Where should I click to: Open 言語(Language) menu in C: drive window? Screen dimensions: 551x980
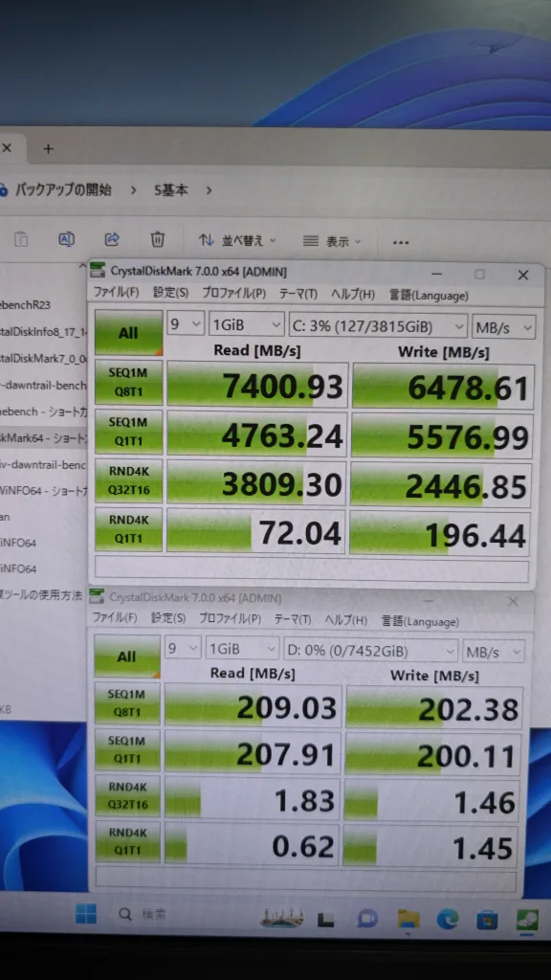point(429,295)
